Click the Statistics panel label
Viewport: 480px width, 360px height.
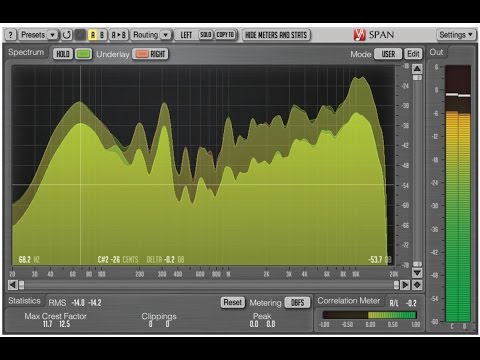tap(24, 301)
